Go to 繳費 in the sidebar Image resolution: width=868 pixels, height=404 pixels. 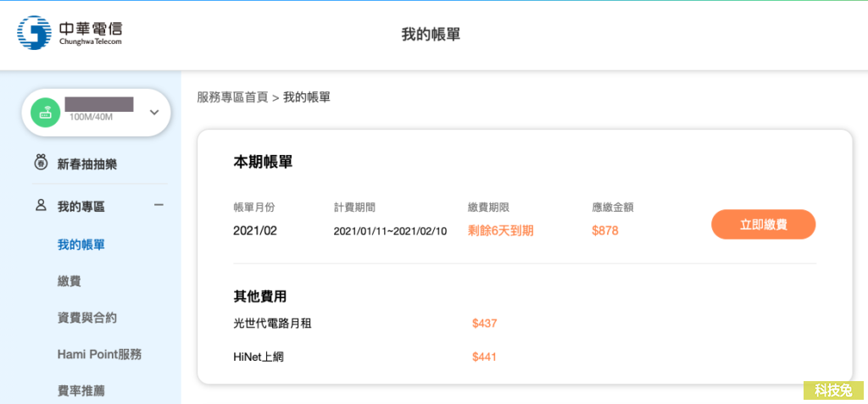coord(70,281)
